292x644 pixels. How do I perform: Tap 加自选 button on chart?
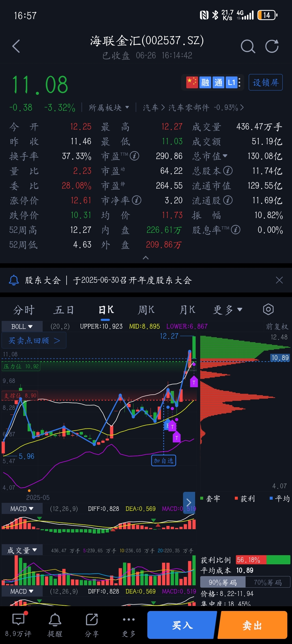tap(164, 460)
